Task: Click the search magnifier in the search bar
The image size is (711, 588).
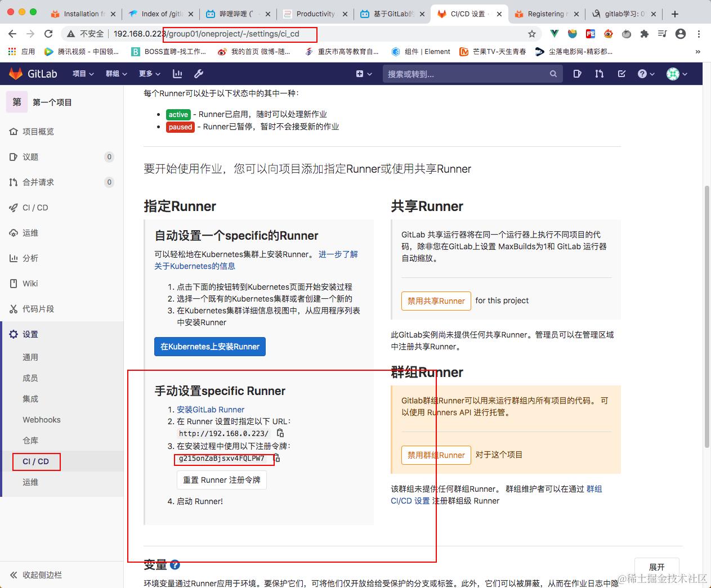Action: tap(553, 74)
